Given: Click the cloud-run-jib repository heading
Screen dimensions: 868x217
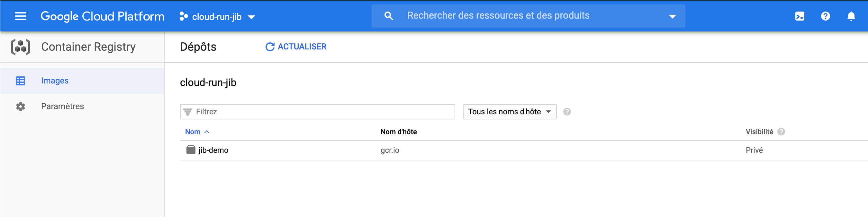Looking at the screenshot, I should point(208,82).
